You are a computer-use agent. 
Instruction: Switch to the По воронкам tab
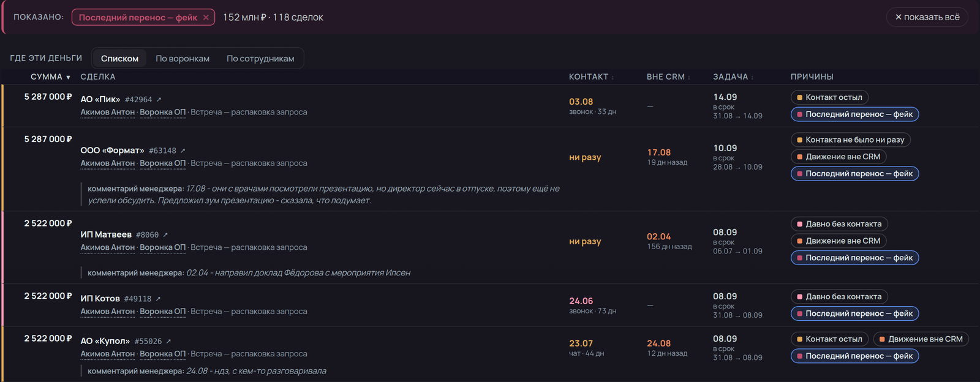(x=183, y=58)
